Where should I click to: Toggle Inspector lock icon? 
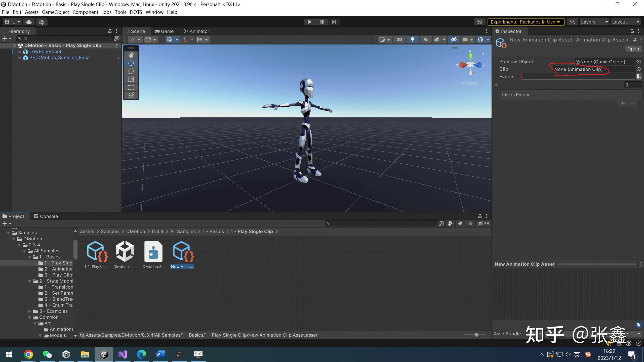point(632,31)
